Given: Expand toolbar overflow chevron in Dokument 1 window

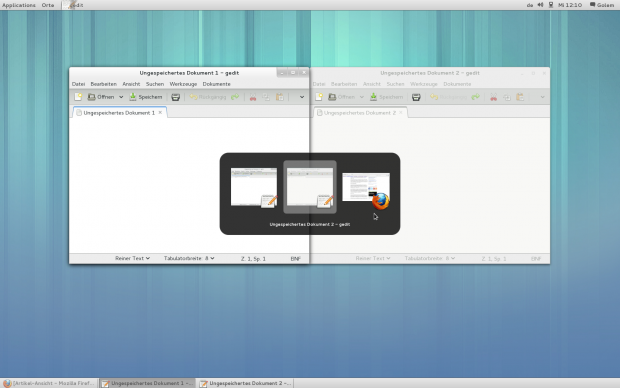Looking at the screenshot, I should (302, 97).
